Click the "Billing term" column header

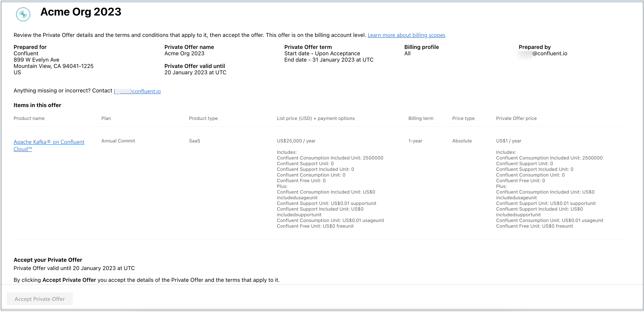click(x=421, y=118)
